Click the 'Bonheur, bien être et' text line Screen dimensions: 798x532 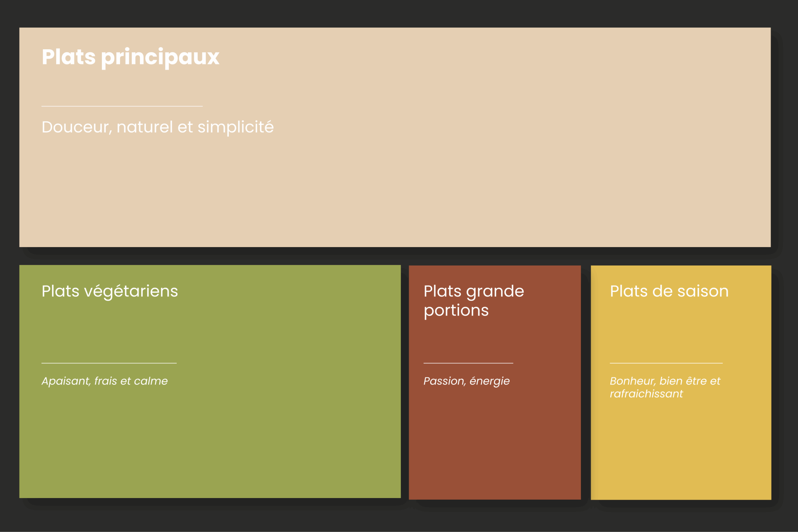[x=665, y=381]
